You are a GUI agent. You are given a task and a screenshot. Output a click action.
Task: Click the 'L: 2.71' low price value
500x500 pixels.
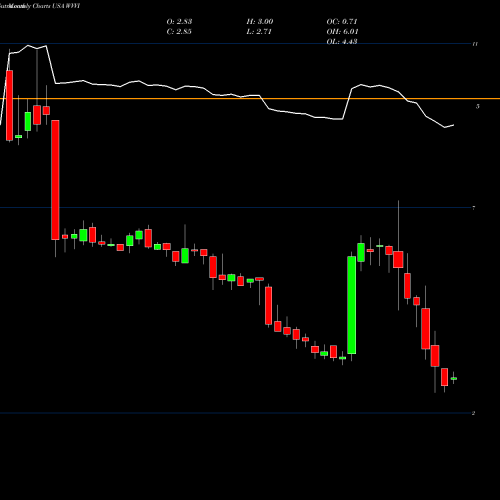click(259, 32)
